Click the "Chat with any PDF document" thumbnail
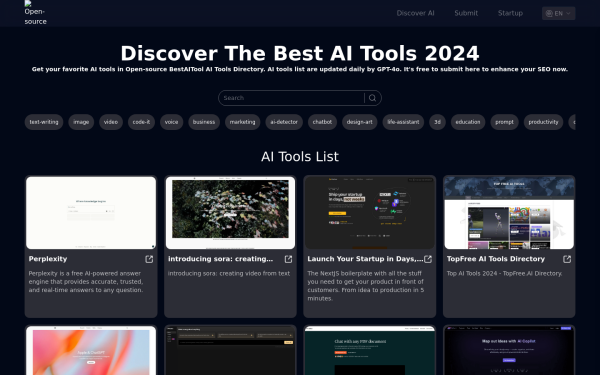 (x=370, y=351)
